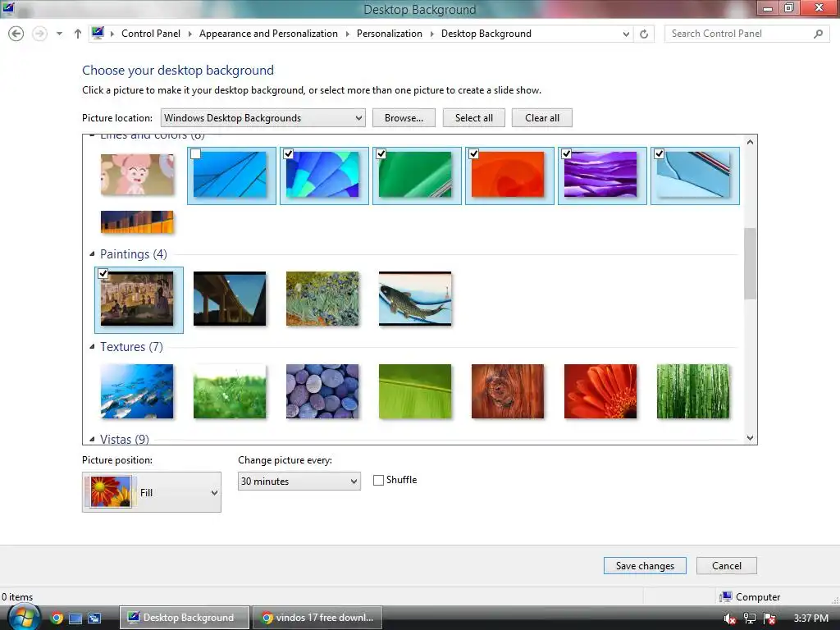Image resolution: width=840 pixels, height=630 pixels.
Task: Click the Save changes button
Action: coord(645,566)
